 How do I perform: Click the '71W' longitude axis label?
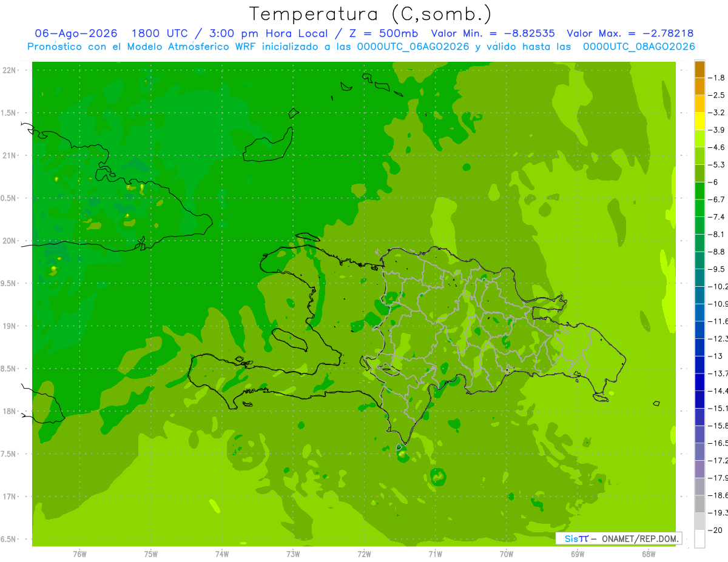point(435,554)
